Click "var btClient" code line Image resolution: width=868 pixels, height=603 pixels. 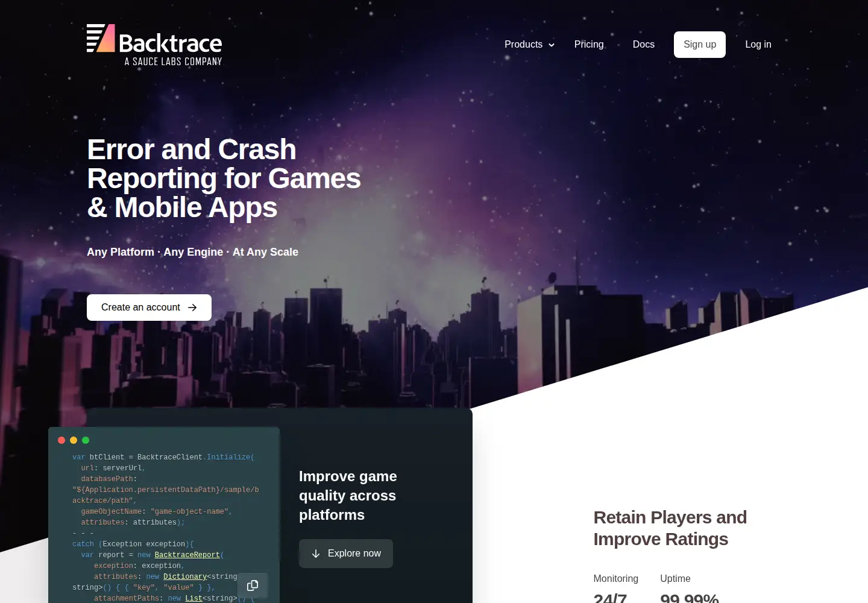coord(163,457)
